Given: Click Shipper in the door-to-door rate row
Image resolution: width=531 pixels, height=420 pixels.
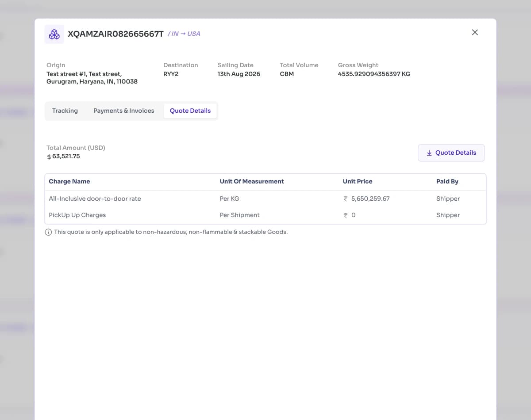Looking at the screenshot, I should 448,199.
